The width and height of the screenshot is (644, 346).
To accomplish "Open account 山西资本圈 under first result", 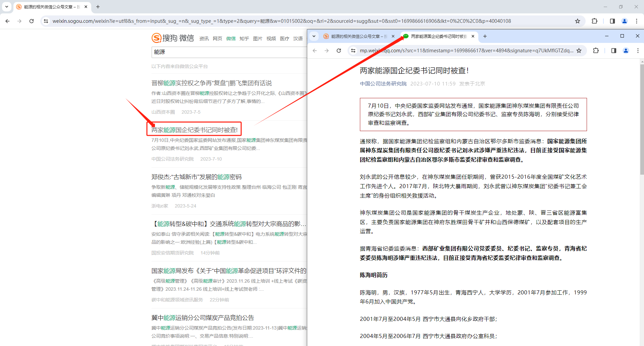I will click(163, 112).
